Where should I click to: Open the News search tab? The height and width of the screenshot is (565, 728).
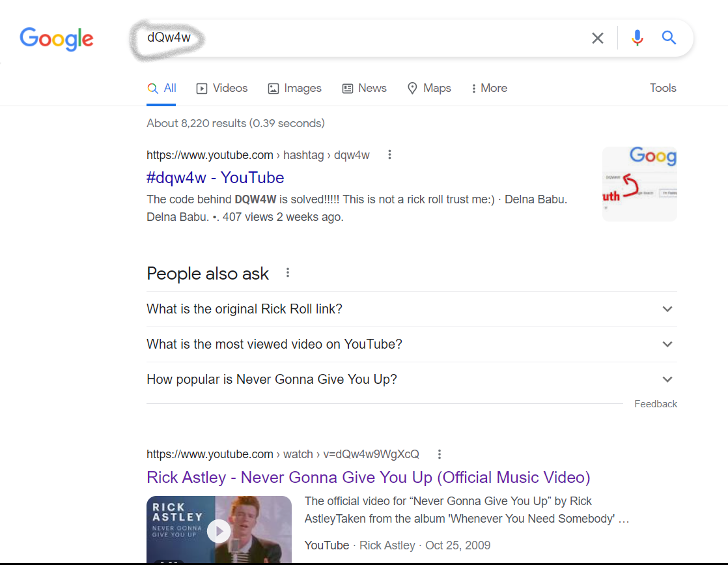(364, 88)
